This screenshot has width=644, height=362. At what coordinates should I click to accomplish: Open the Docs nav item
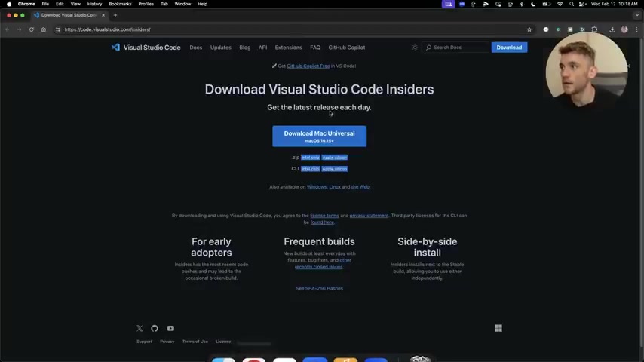(196, 48)
